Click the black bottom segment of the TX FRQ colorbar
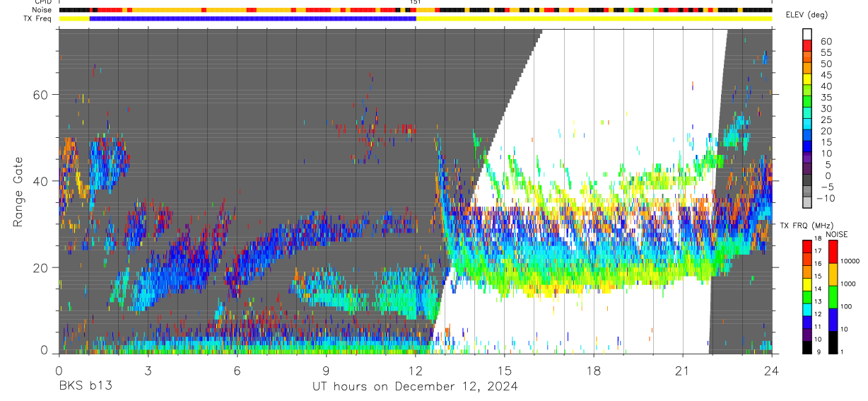868x401 pixels. pos(807,347)
